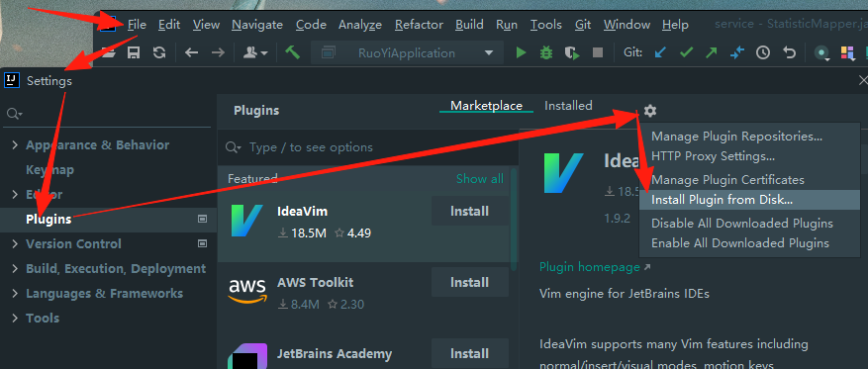Click the JetBrains Academy plugin logo
This screenshot has height=369, width=868.
[x=246, y=356]
